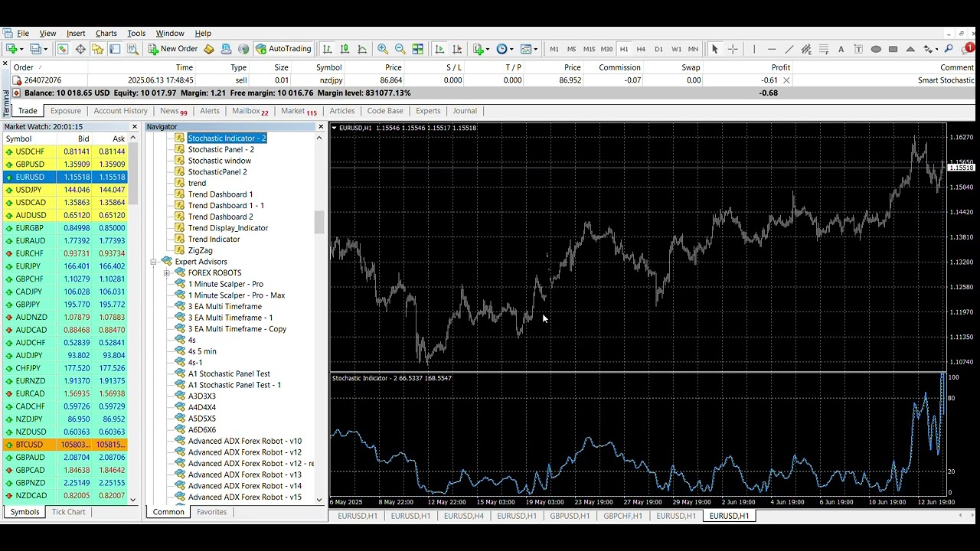Viewport: 980px width, 551px height.
Task: Click the Navigator panel vertical scrollbar thumb
Action: pos(319,222)
